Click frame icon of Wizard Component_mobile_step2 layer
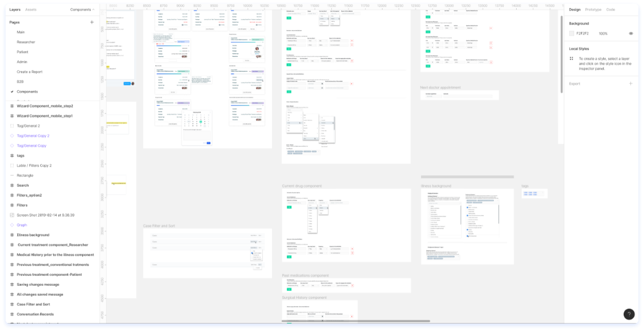The height and width of the screenshot is (331, 644). tap(12, 106)
